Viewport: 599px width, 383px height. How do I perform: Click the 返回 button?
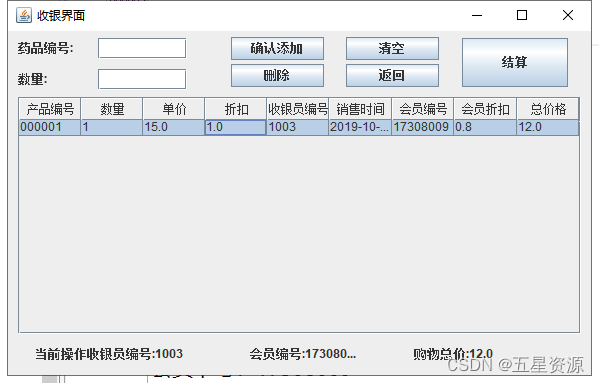pos(392,75)
